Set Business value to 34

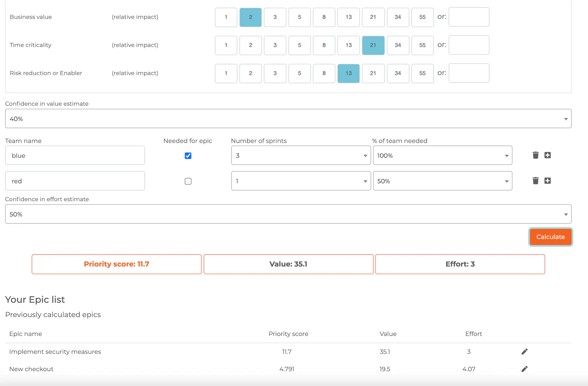pos(398,17)
